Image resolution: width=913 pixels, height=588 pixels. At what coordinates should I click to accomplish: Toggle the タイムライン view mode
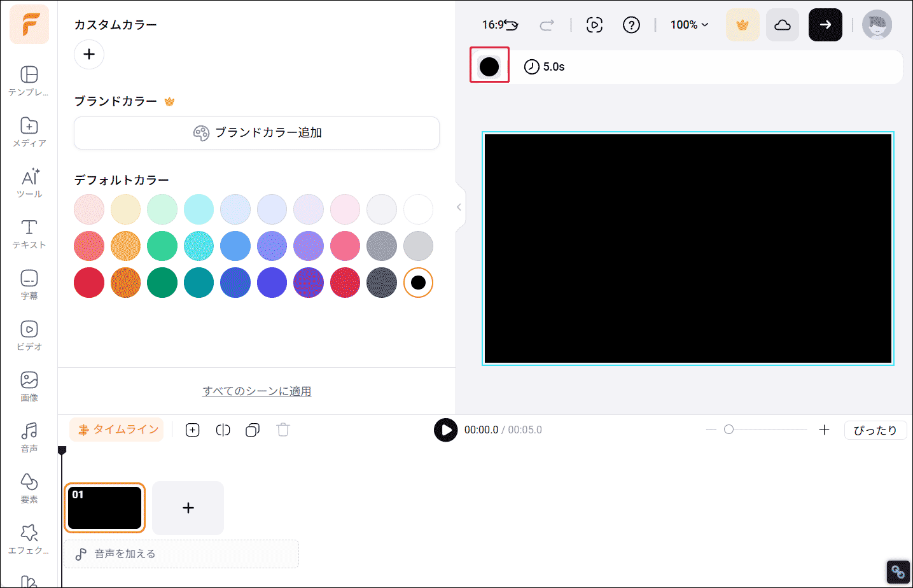pos(116,430)
